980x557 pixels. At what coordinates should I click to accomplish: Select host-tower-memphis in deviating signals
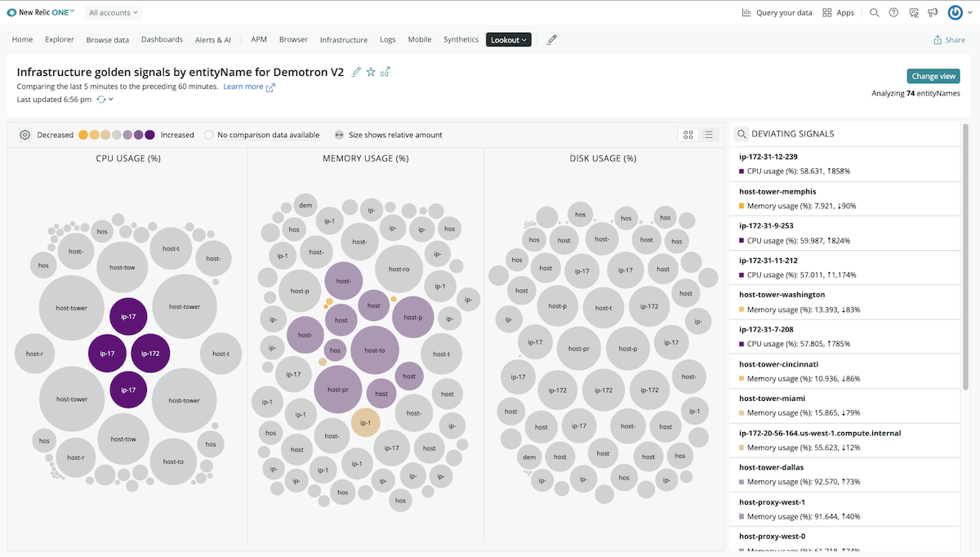tap(844, 198)
